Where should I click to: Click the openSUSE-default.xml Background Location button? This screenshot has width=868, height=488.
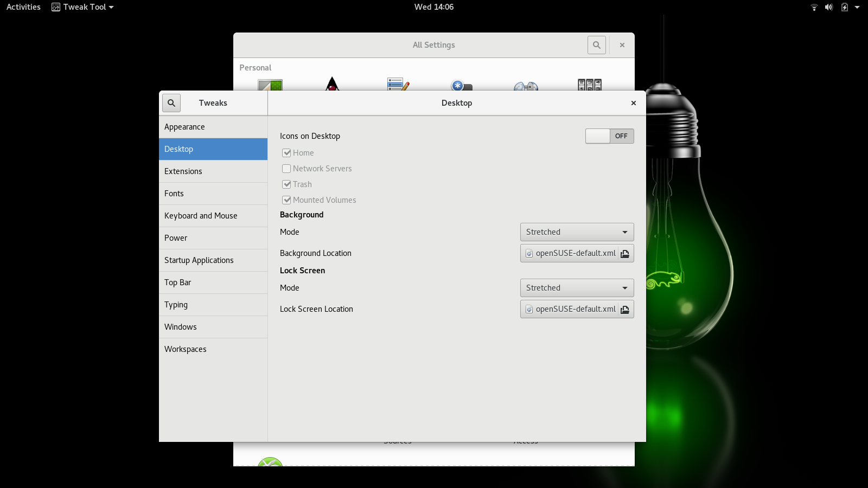click(x=570, y=254)
